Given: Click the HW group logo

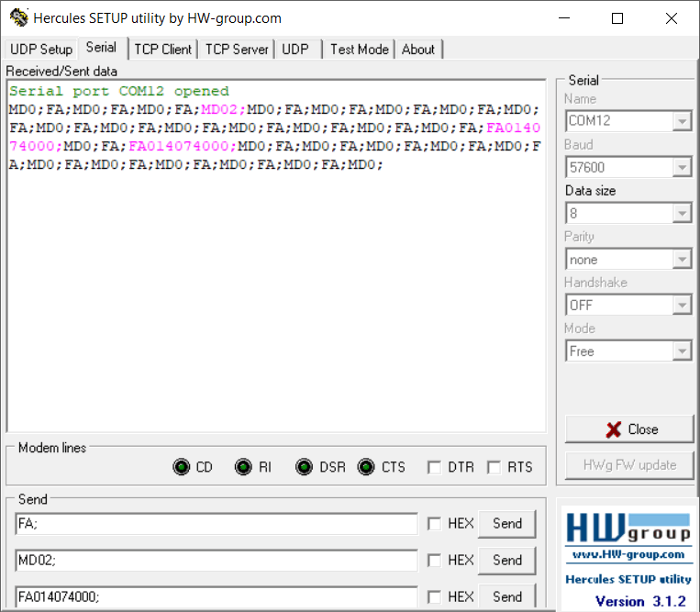Looking at the screenshot, I should point(628,527).
